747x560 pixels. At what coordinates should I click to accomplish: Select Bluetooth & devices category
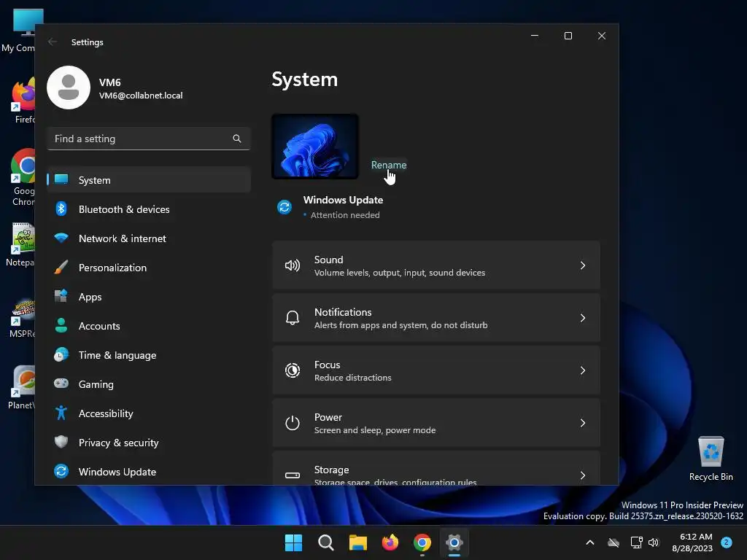[149, 209]
